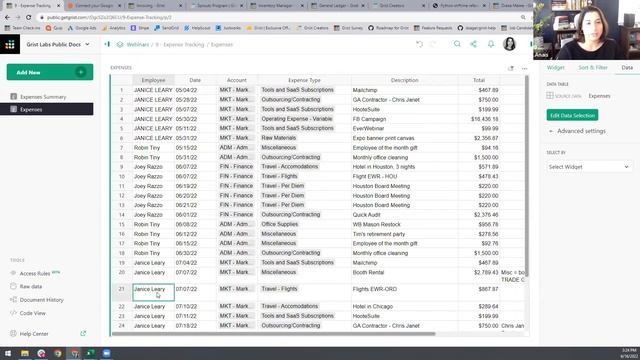The height and width of the screenshot is (360, 640).
Task: Click the browser address bar
Action: 282,18
